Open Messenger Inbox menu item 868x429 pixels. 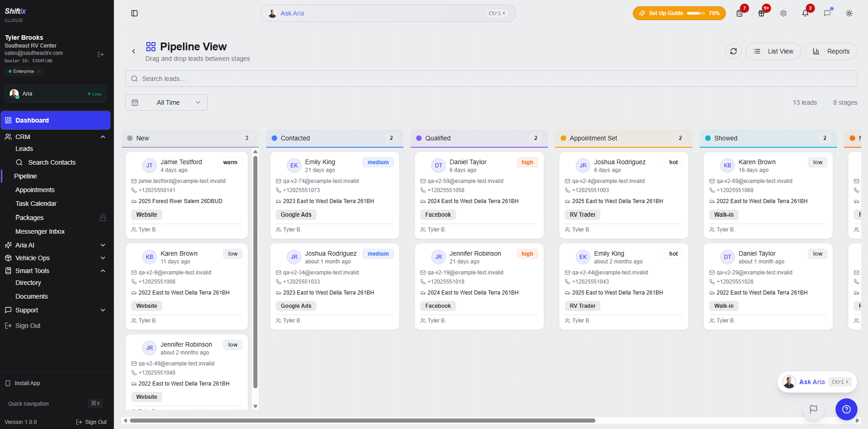[x=40, y=231]
